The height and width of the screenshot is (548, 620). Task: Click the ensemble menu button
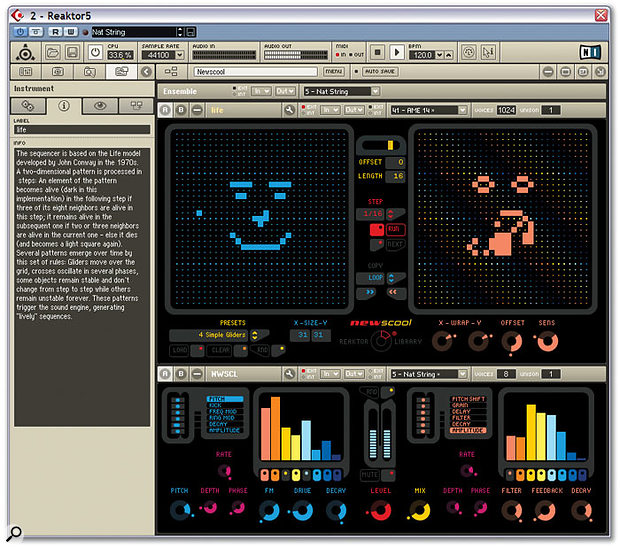(x=334, y=72)
